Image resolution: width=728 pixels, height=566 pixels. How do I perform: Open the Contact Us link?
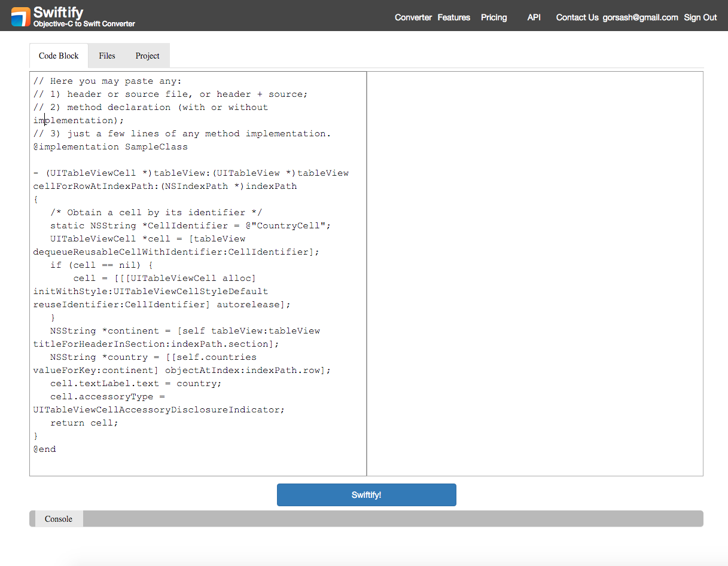[577, 17]
